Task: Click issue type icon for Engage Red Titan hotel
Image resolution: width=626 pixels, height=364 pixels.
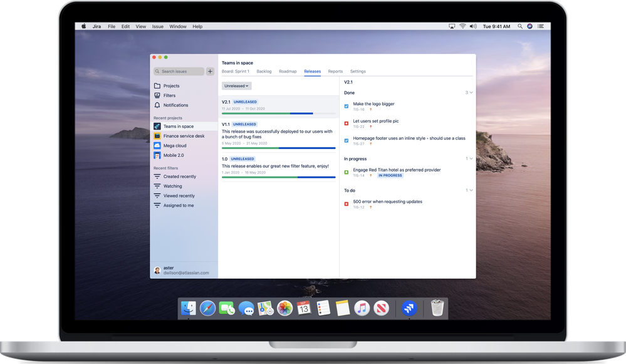Action: click(x=346, y=172)
